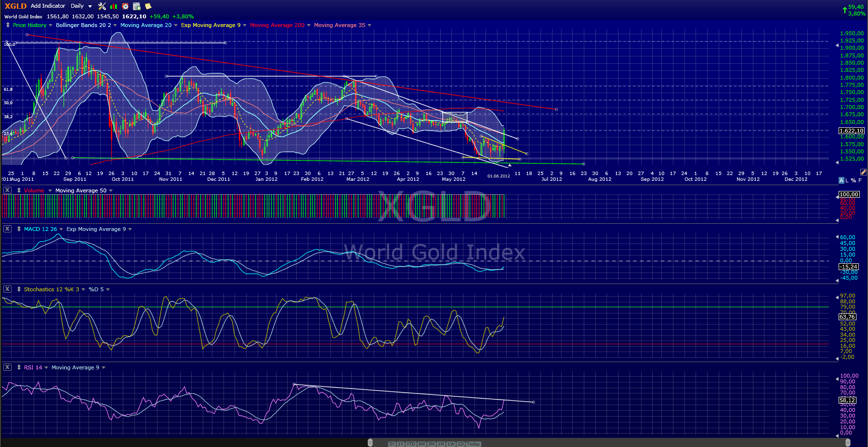
Task: Select the 3M time range
Action: tap(431, 444)
